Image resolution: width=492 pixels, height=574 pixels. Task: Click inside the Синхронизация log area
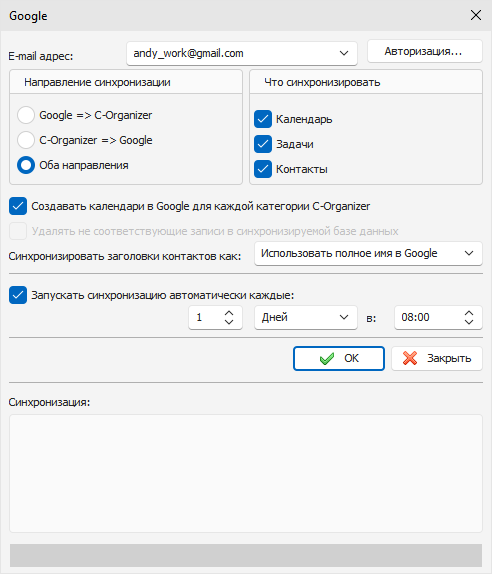tap(246, 473)
